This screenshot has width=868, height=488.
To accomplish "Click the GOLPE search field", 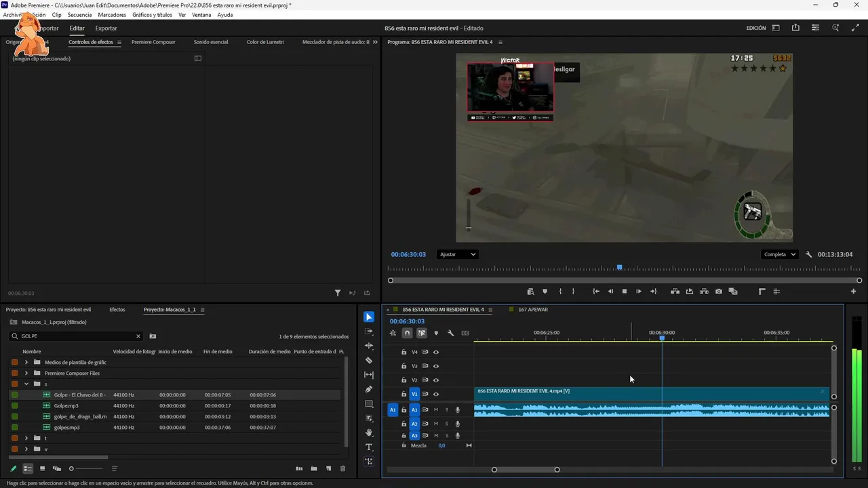I will tap(77, 336).
